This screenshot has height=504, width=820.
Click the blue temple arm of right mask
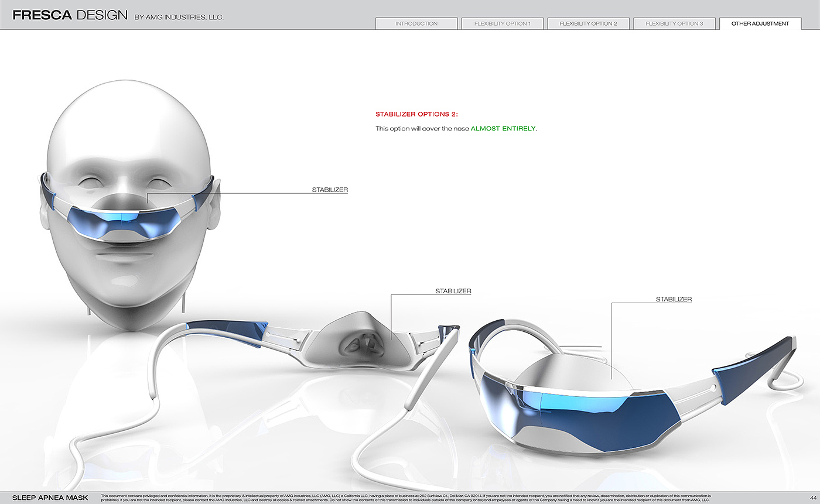coord(754,362)
